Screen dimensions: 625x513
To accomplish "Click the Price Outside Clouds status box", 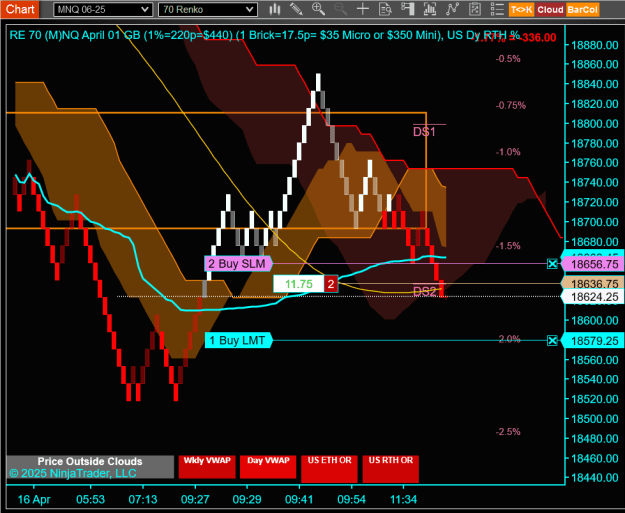I will click(90, 467).
